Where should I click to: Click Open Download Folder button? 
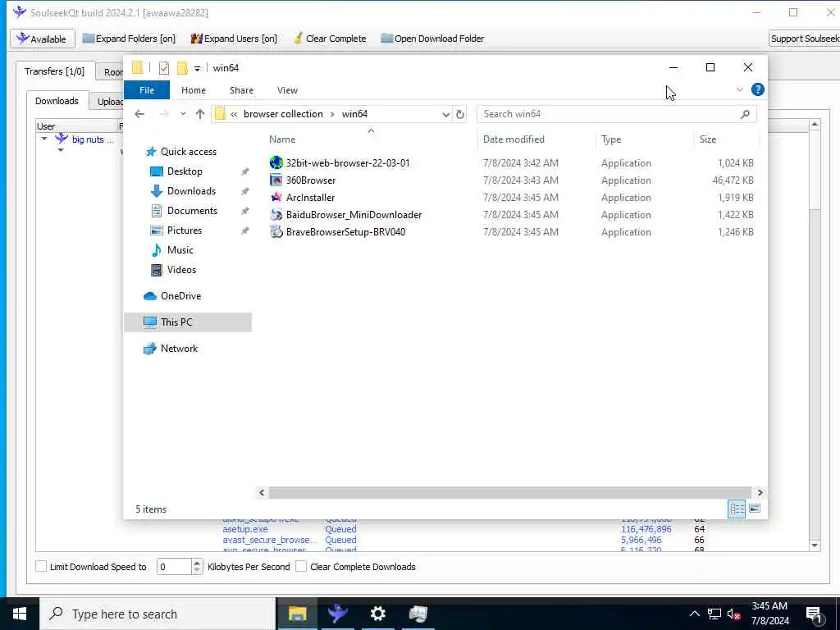pyautogui.click(x=432, y=39)
